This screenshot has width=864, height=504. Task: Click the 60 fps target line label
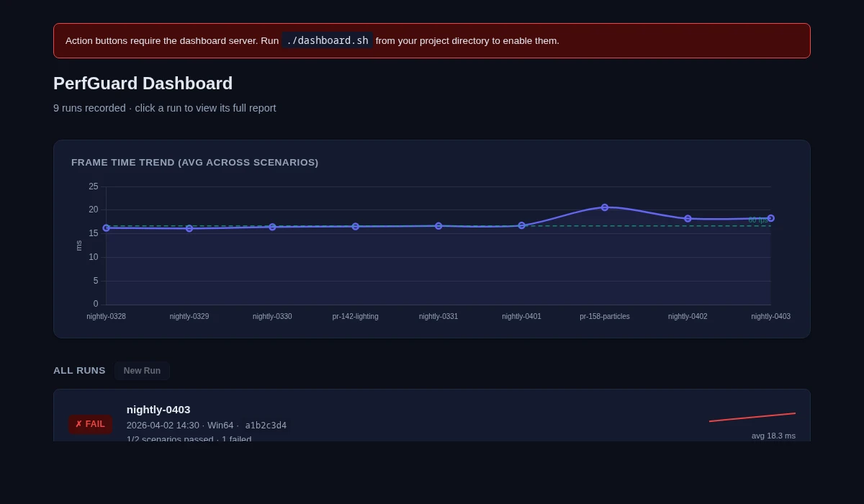coord(758,220)
